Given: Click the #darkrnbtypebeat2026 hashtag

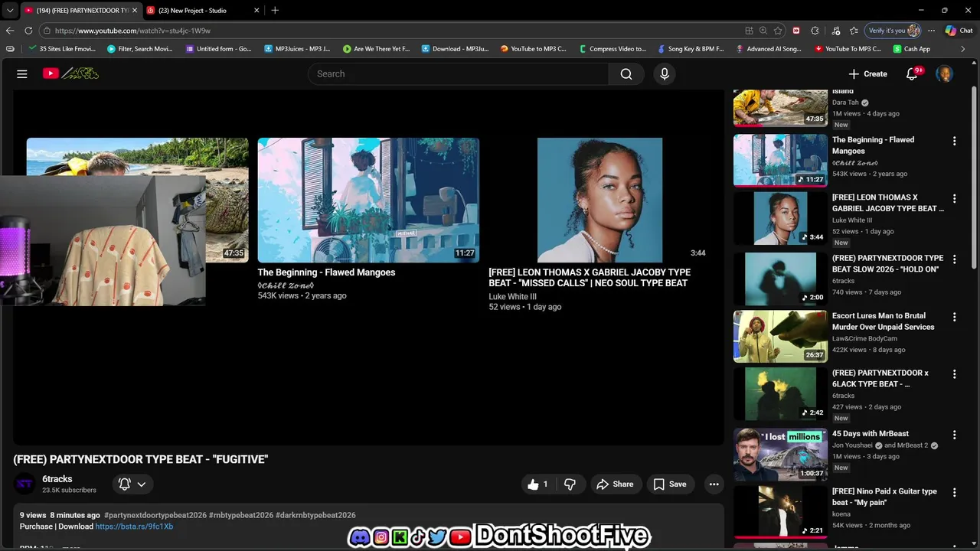Looking at the screenshot, I should coord(315,515).
